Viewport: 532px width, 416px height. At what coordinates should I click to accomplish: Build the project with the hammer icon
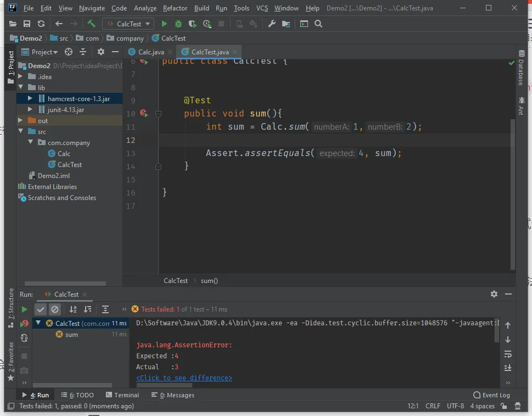[x=92, y=24]
